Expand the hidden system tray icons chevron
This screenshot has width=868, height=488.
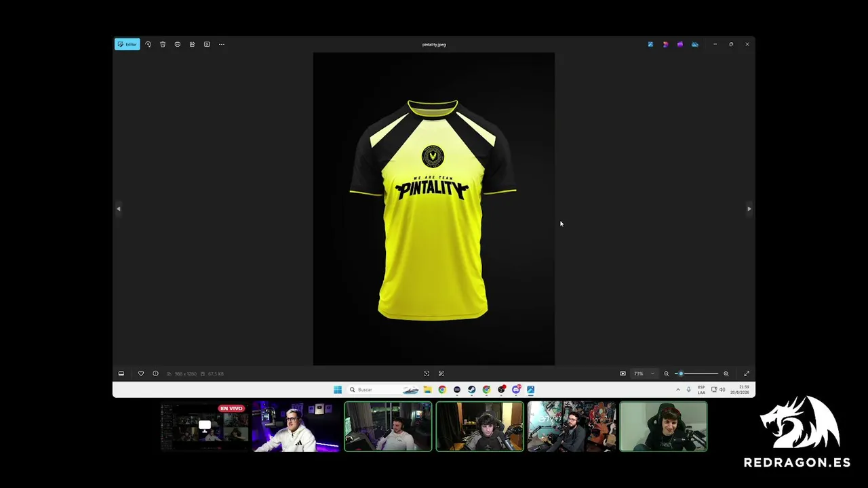pos(678,390)
